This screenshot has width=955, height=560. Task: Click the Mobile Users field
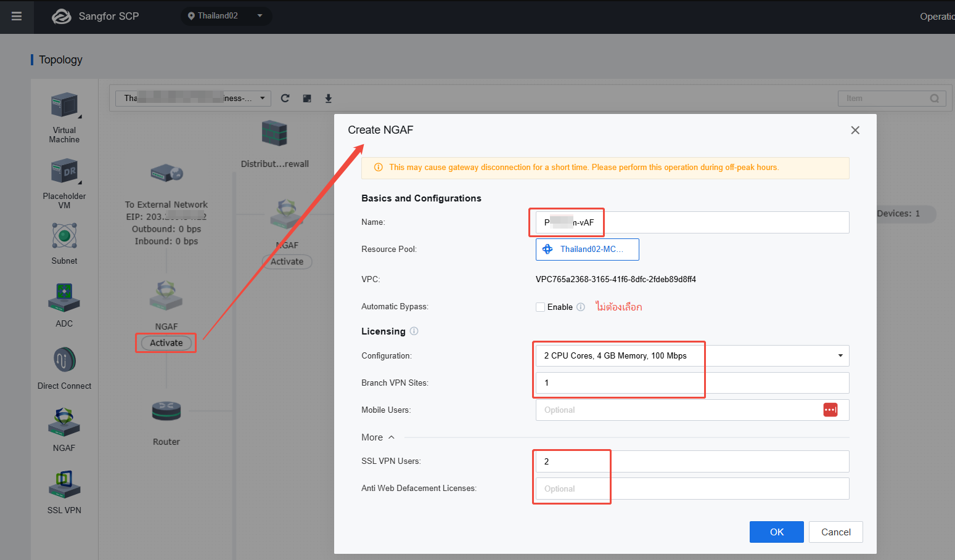tap(692, 410)
